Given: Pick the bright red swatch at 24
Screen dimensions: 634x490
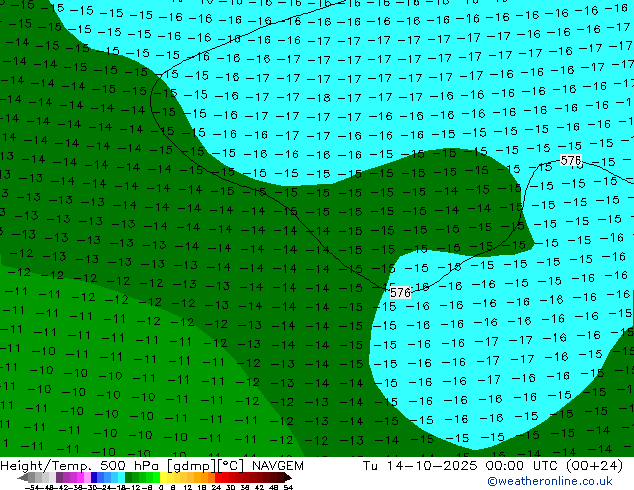Looking at the screenshot, I should [x=218, y=477].
